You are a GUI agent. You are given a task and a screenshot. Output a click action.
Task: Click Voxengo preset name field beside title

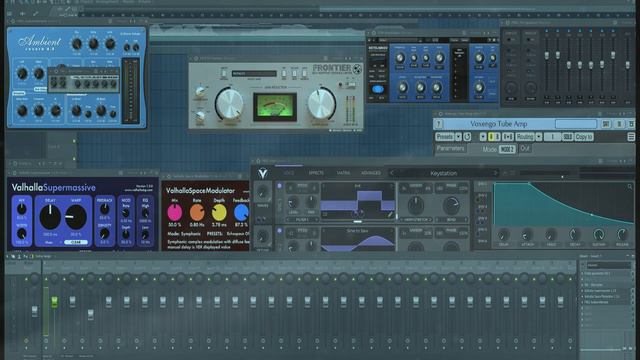coord(576,124)
